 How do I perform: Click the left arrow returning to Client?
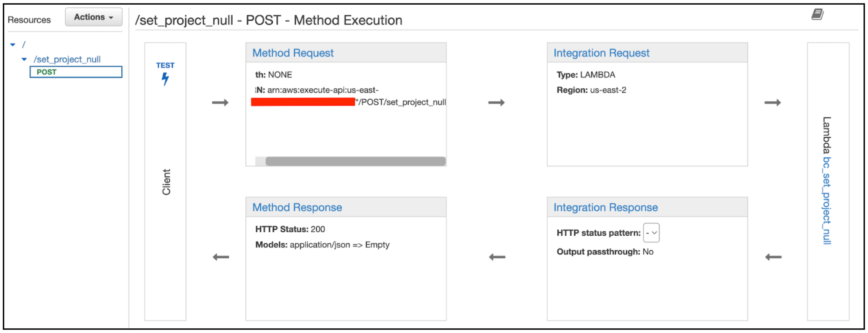[221, 257]
